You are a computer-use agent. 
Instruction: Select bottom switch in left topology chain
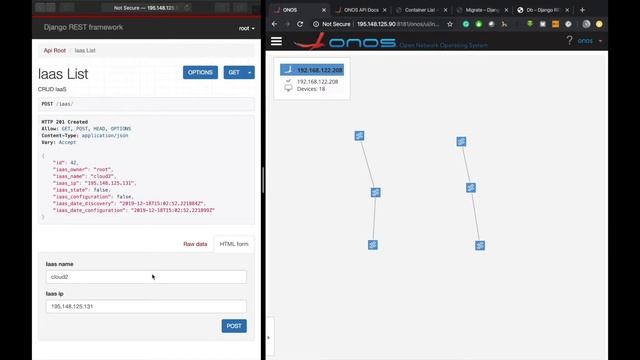(373, 244)
